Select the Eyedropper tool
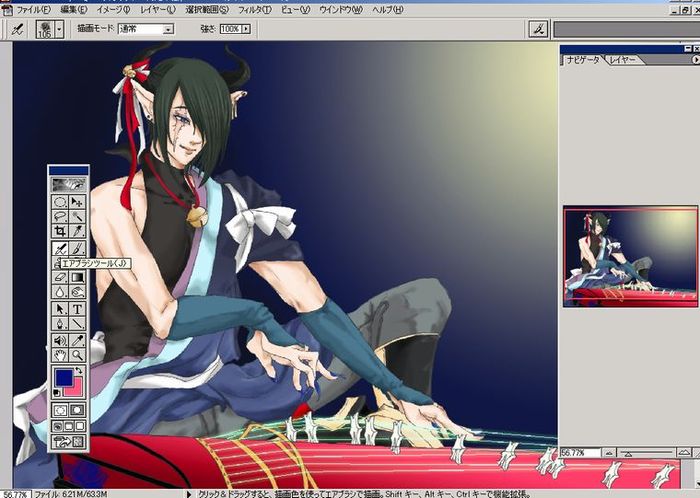 pos(77,340)
